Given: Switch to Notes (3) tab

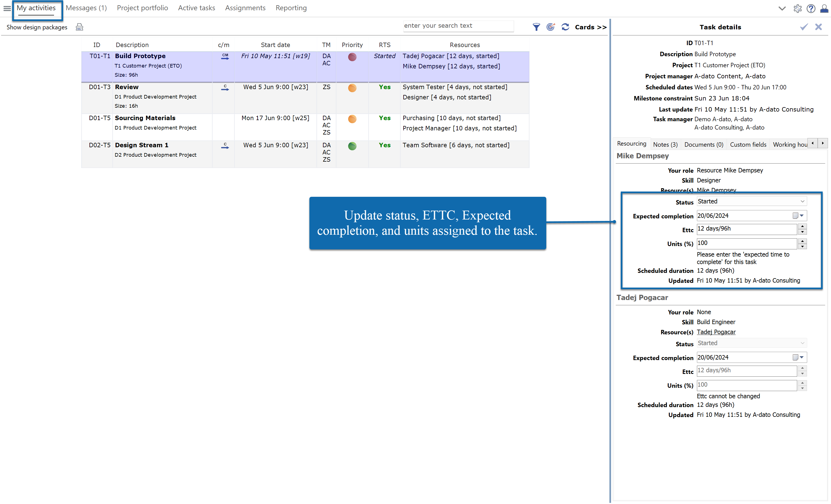Looking at the screenshot, I should click(665, 144).
